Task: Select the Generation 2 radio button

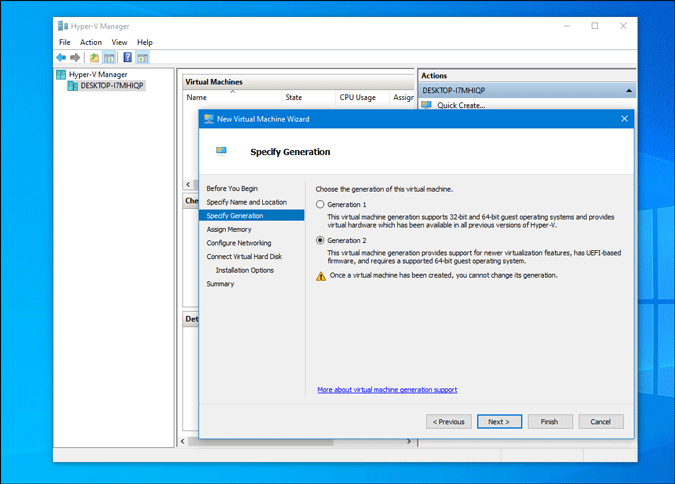Action: [x=320, y=240]
